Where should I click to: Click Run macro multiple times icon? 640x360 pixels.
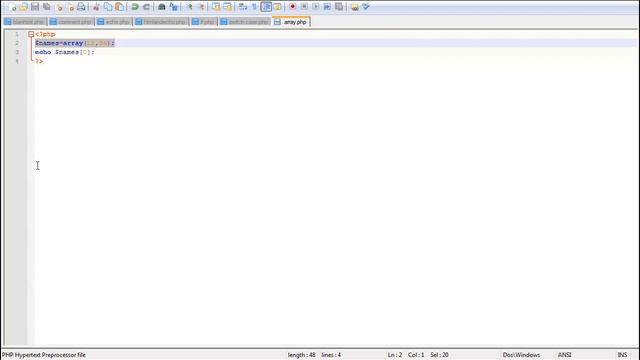(327, 7)
